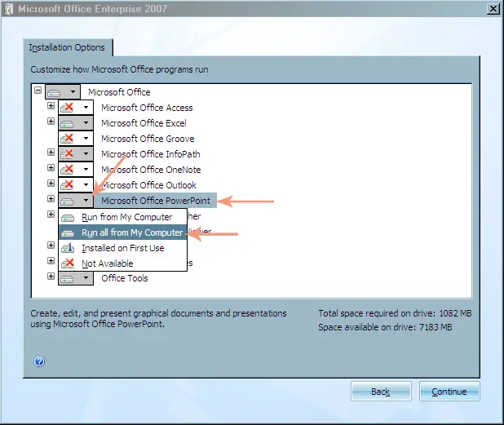Click drive icon for Microsoft Office root
Image resolution: width=504 pixels, height=425 pixels.
tap(54, 93)
